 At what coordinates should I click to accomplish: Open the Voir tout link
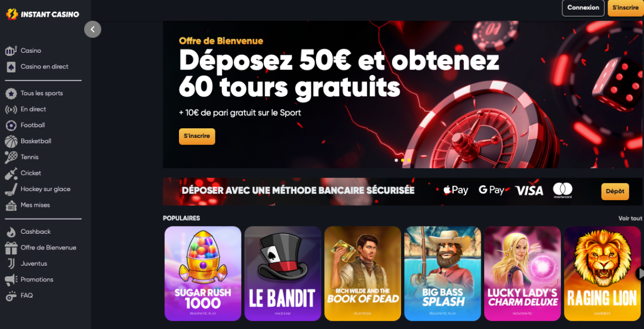coord(630,218)
